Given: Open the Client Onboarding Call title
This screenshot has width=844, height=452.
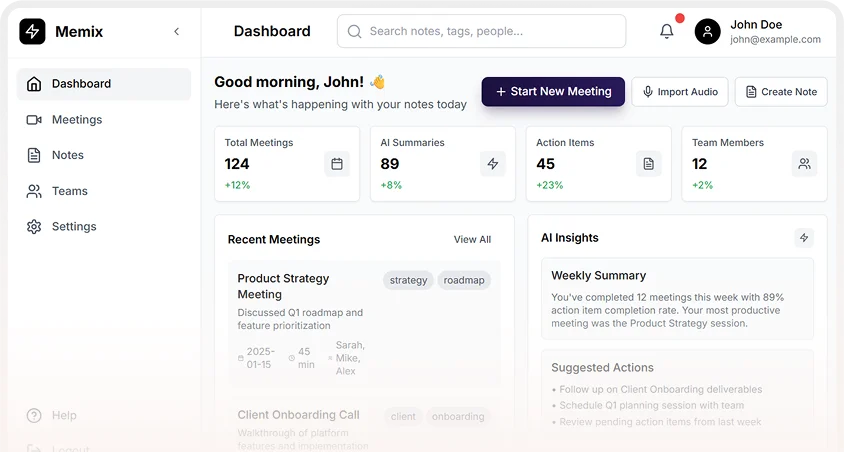Looking at the screenshot, I should (298, 415).
